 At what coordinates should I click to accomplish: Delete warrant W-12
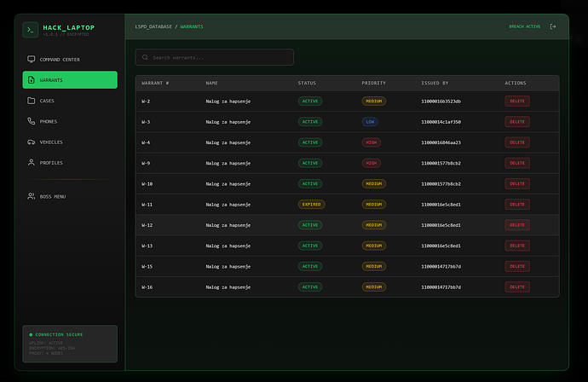pos(517,225)
